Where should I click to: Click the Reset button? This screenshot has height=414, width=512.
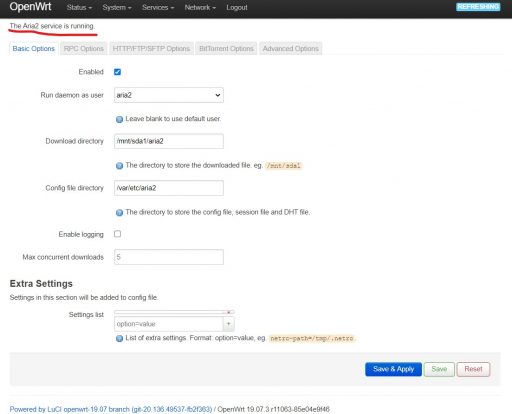click(473, 369)
